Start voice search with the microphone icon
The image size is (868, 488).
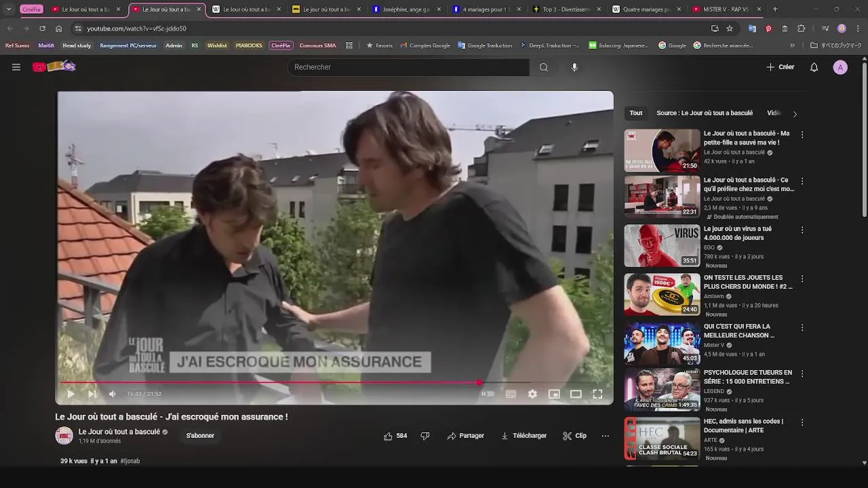(574, 67)
